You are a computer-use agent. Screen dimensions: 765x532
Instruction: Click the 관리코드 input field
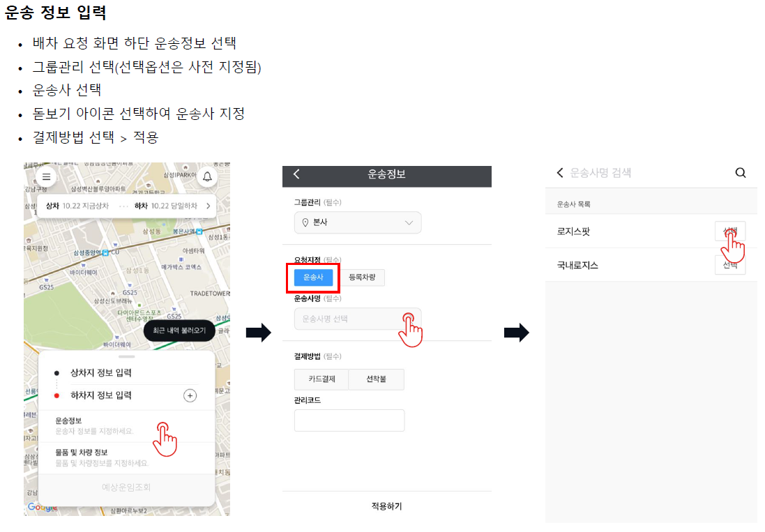click(x=349, y=420)
